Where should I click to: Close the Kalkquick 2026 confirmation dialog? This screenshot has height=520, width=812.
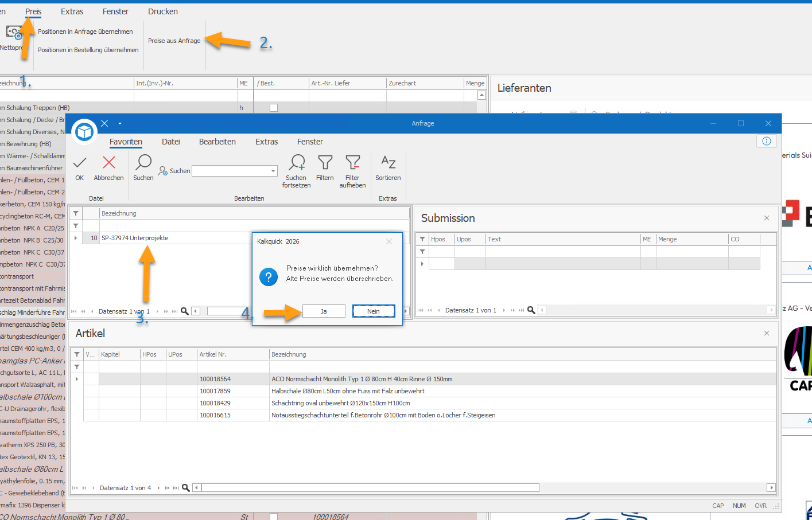coord(389,241)
